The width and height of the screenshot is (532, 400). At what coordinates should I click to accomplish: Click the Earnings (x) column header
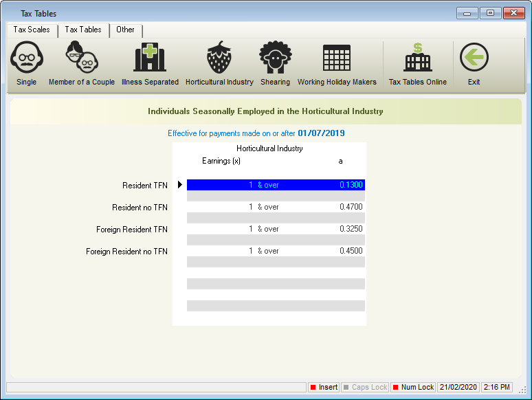(221, 161)
